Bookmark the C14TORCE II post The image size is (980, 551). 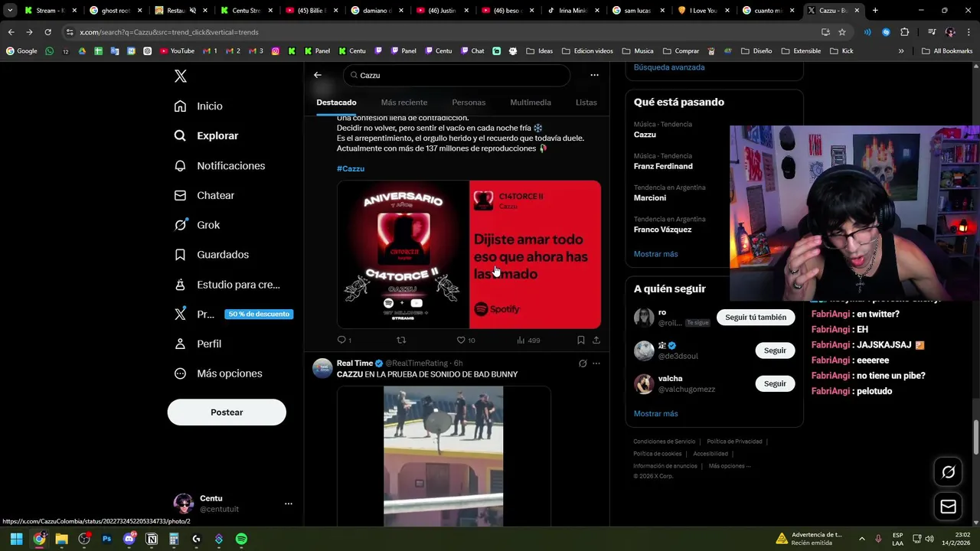(x=580, y=340)
